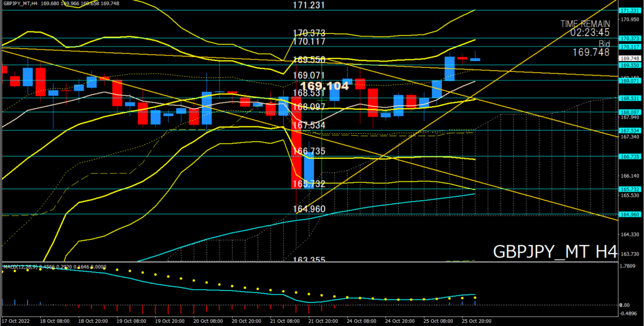Click 166.140 on the price axis
The height and width of the screenshot is (326, 644).
pos(630,175)
